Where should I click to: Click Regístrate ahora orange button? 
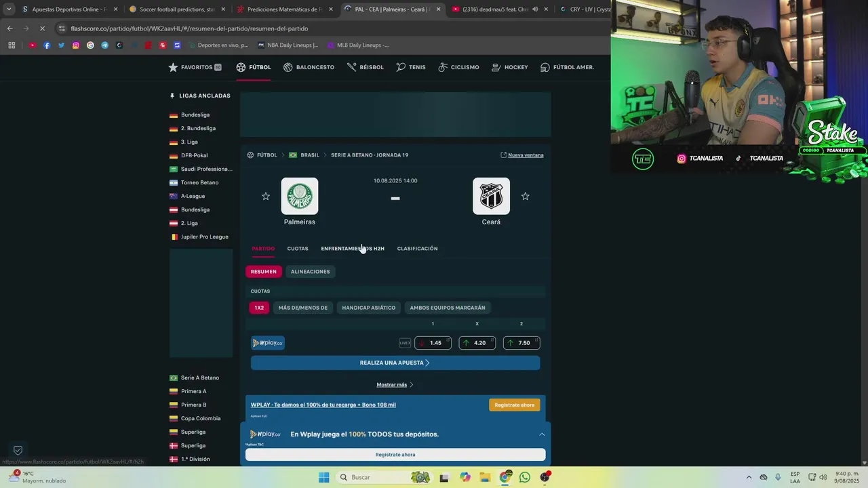coord(515,405)
